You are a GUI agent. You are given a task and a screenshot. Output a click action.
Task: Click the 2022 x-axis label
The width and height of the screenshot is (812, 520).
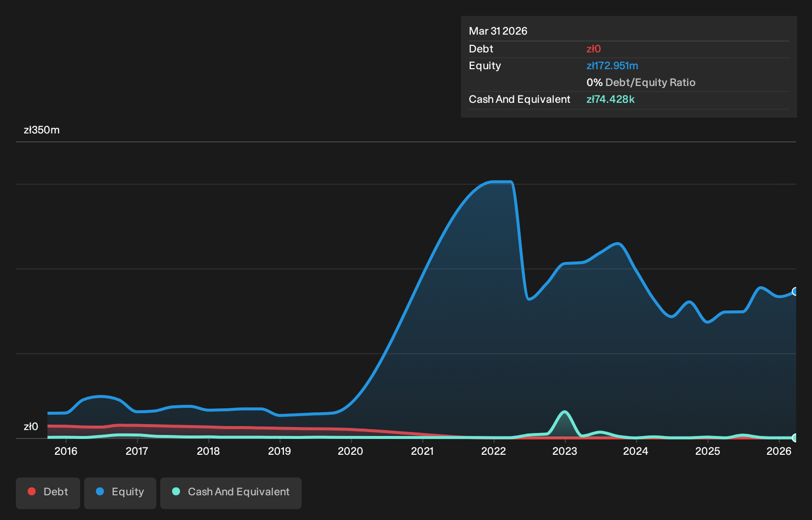point(494,451)
